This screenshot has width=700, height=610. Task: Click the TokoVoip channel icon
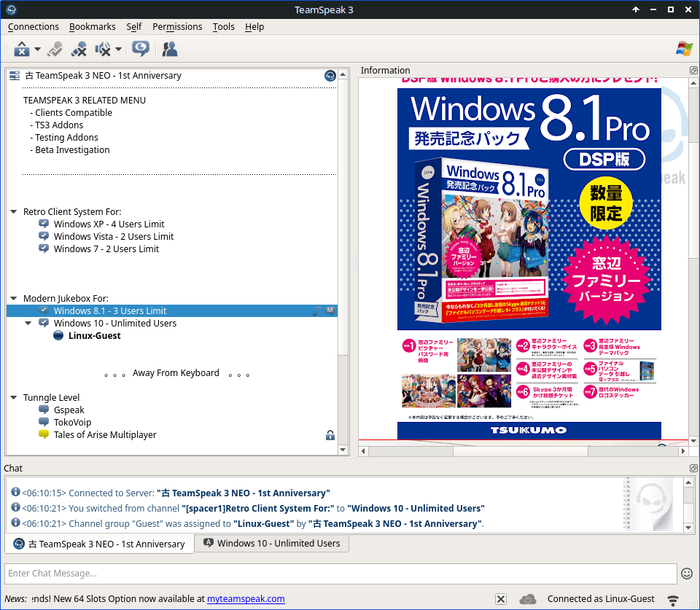click(44, 422)
